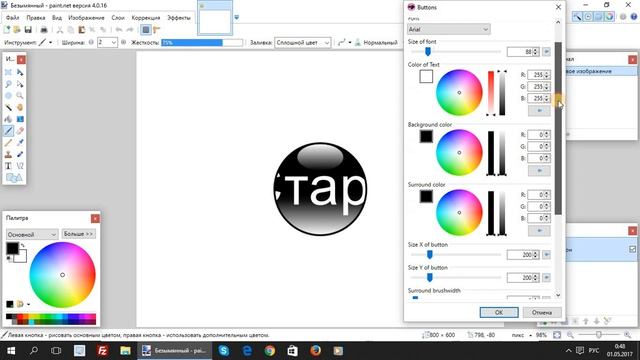This screenshot has width=640, height=360.
Task: Select the Move Selected Pixels tool
Action: tap(20, 72)
